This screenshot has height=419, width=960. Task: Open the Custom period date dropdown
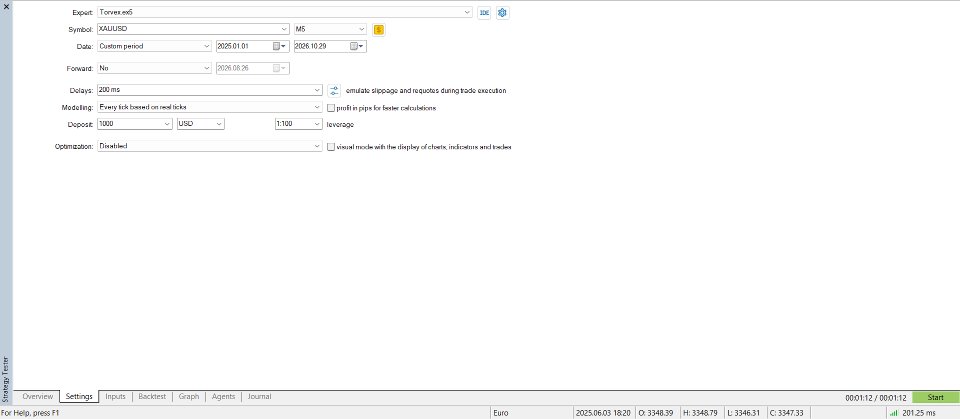tap(206, 46)
